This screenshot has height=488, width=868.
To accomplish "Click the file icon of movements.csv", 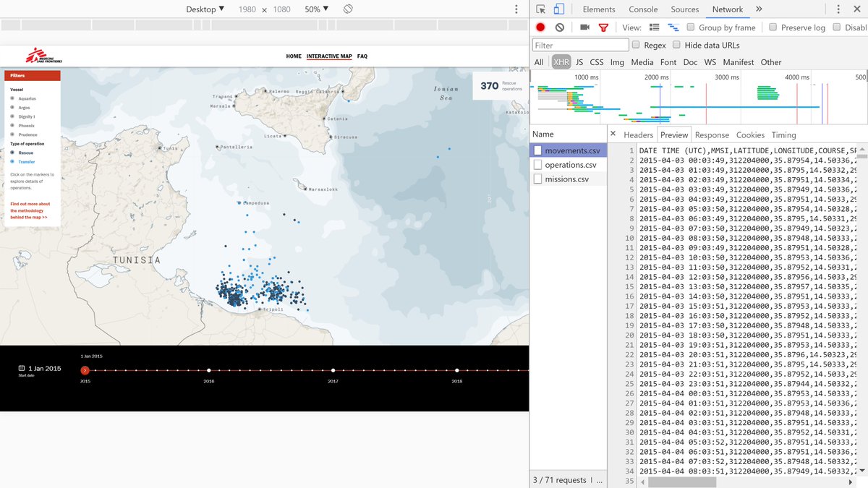I will pyautogui.click(x=537, y=150).
